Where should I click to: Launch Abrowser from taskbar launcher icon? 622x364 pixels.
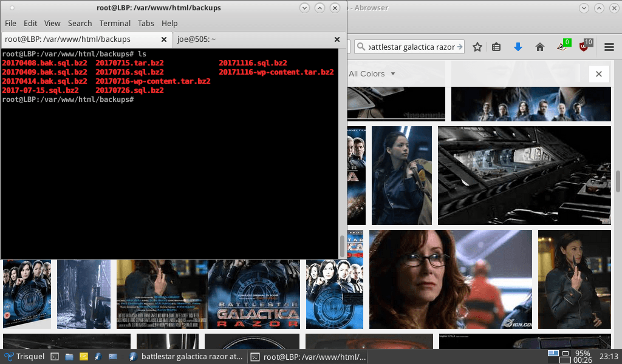pyautogui.click(x=98, y=357)
